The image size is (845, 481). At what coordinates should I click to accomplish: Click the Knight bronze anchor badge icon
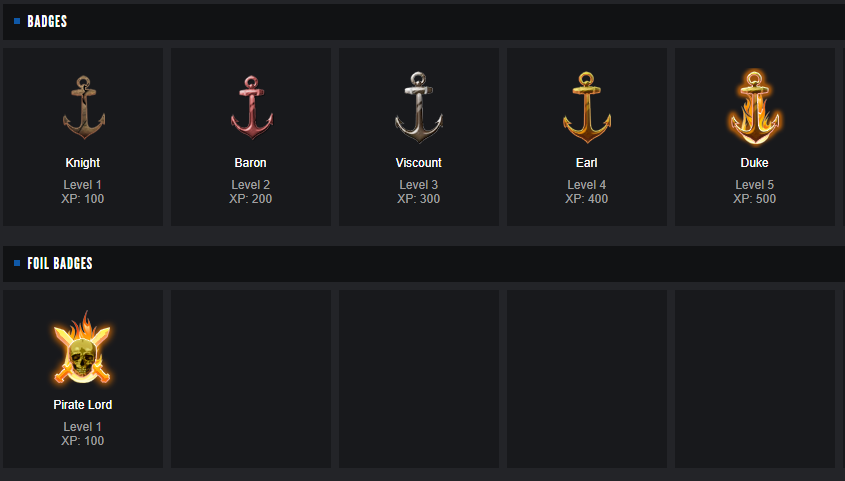point(83,107)
